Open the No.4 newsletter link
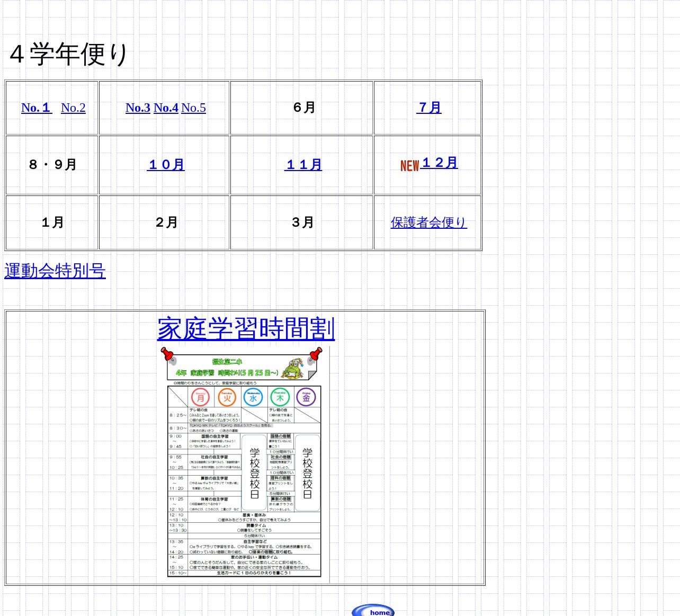680x616 pixels. [x=166, y=108]
